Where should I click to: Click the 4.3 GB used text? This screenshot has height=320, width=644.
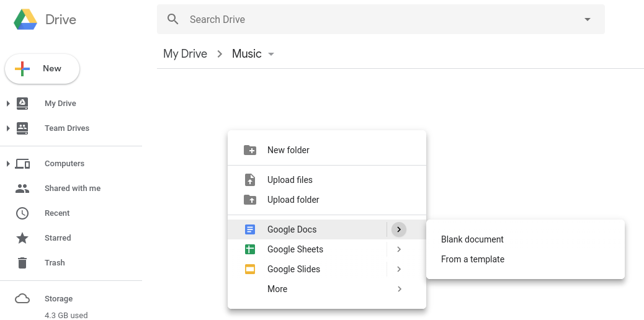pyautogui.click(x=66, y=316)
